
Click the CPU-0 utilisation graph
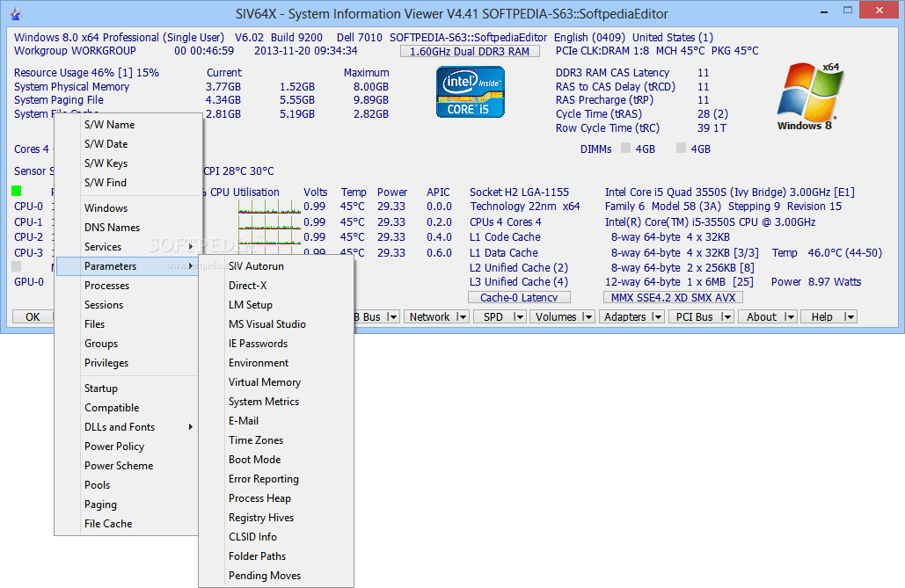(269, 207)
